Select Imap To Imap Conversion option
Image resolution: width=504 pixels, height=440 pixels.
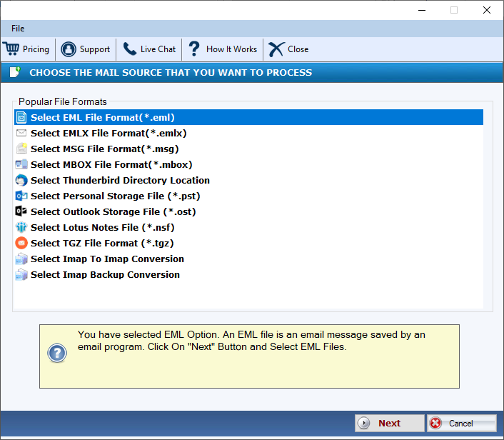[x=107, y=259]
